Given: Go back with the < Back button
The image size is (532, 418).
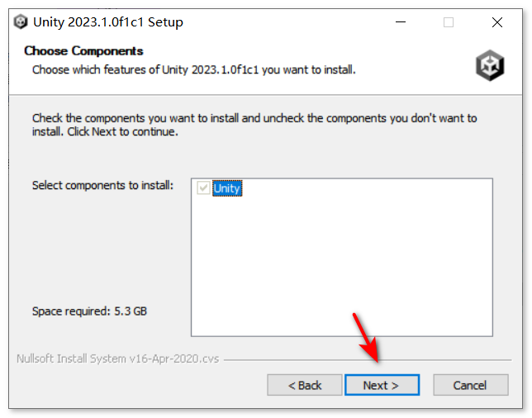Looking at the screenshot, I should click(304, 385).
